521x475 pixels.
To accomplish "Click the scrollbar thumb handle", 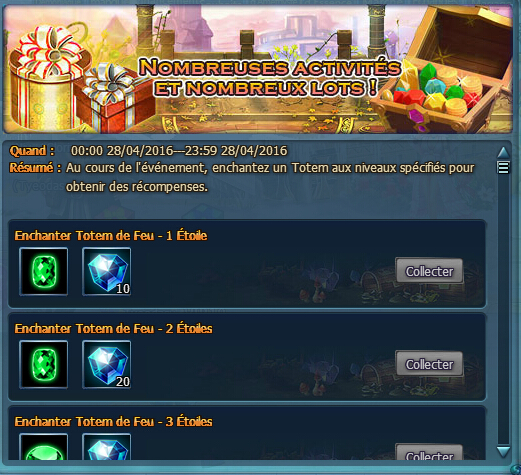I will 503,167.
